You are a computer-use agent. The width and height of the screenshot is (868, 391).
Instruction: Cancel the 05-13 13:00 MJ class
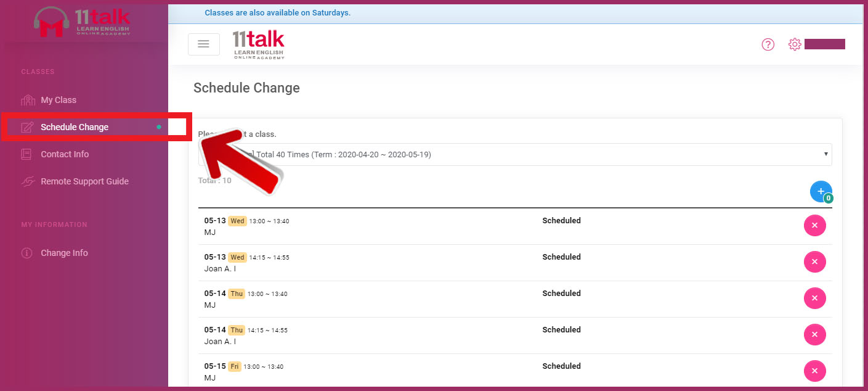(x=814, y=226)
